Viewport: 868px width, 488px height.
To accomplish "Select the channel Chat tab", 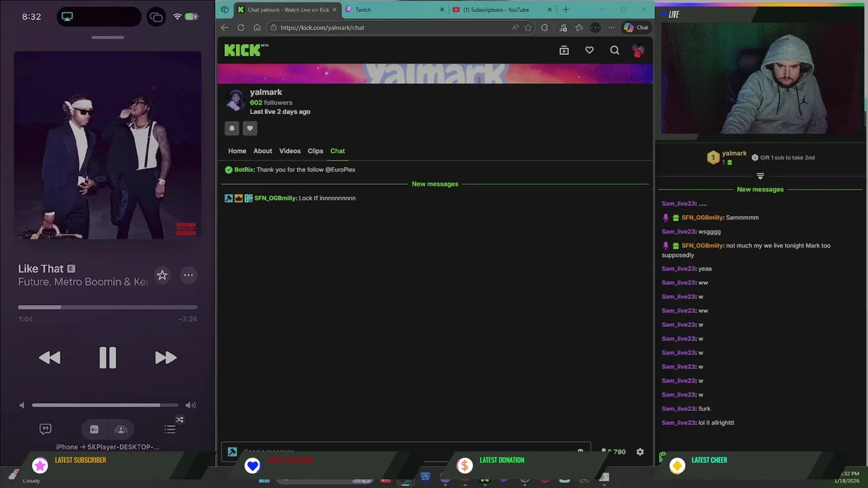I will [x=338, y=151].
